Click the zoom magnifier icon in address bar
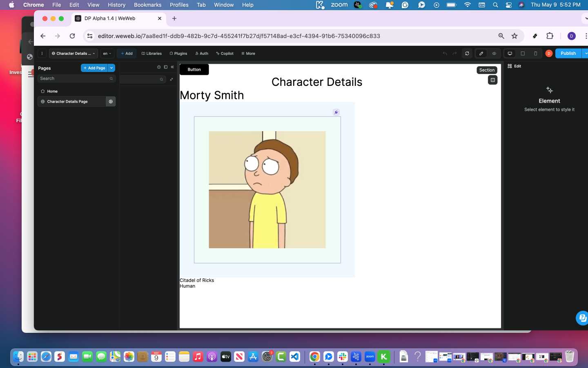The width and height of the screenshot is (588, 368). [x=501, y=36]
